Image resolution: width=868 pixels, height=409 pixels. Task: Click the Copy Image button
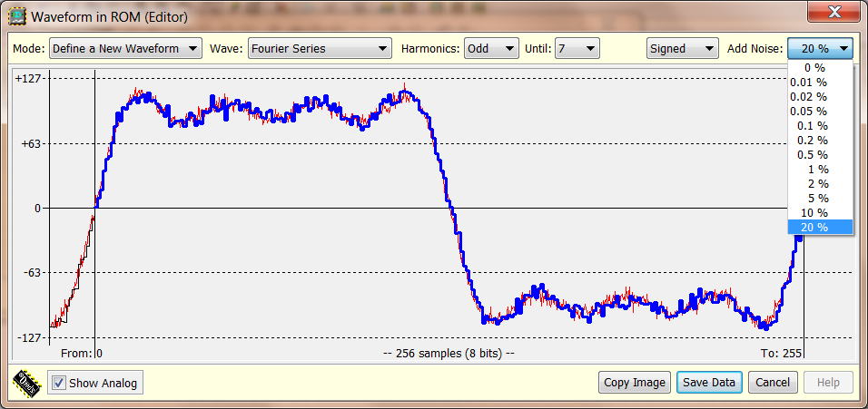[x=635, y=383]
